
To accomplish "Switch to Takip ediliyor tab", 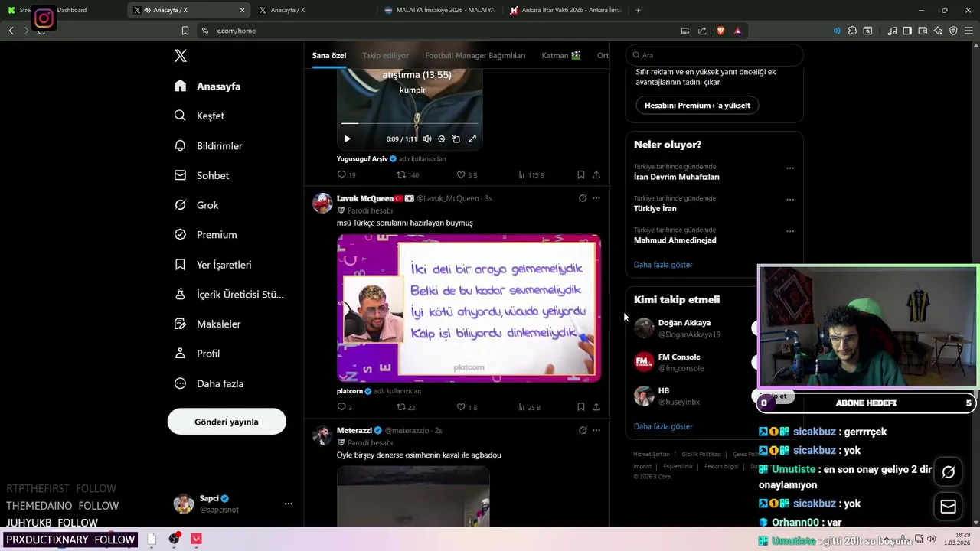I will (x=385, y=55).
